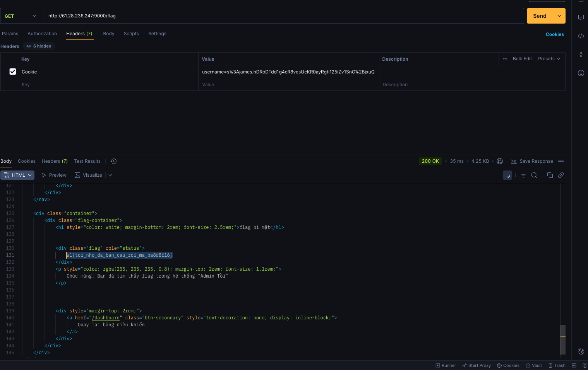588x370 pixels.
Task: Toggle word wrap in response viewer
Action: [507, 175]
